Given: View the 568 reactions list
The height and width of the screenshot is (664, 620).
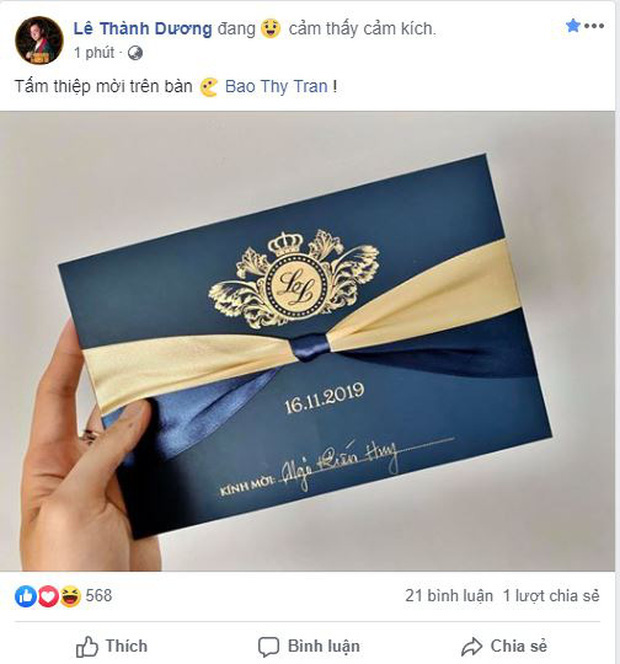Looking at the screenshot, I should (x=99, y=596).
